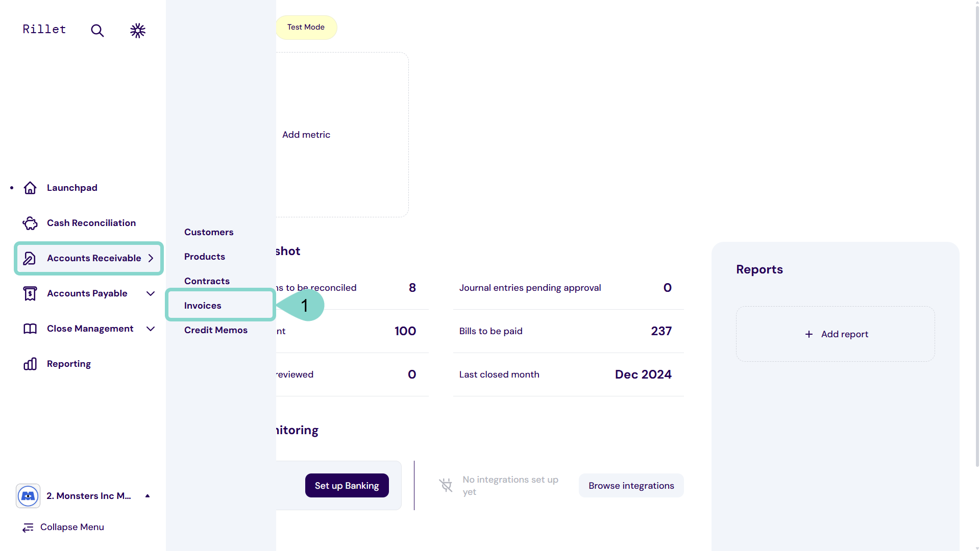Expand the Accounts Payable chevron
This screenshot has height=551, width=980.
tap(151, 293)
